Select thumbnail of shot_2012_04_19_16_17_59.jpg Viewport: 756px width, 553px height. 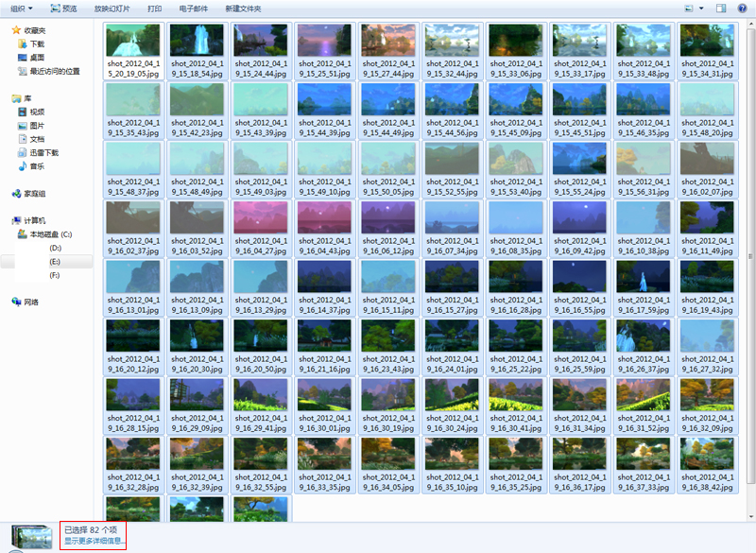point(644,277)
